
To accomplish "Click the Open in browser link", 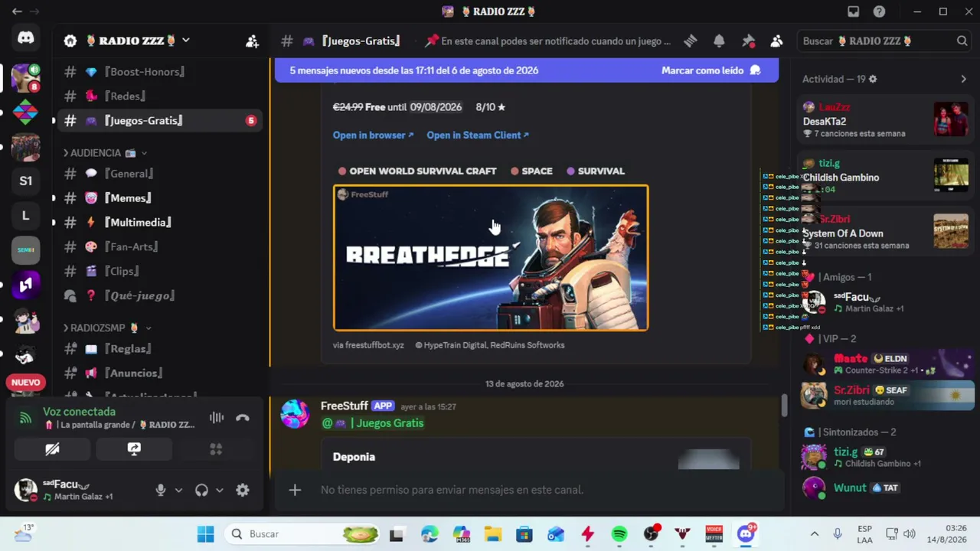I will tap(373, 135).
